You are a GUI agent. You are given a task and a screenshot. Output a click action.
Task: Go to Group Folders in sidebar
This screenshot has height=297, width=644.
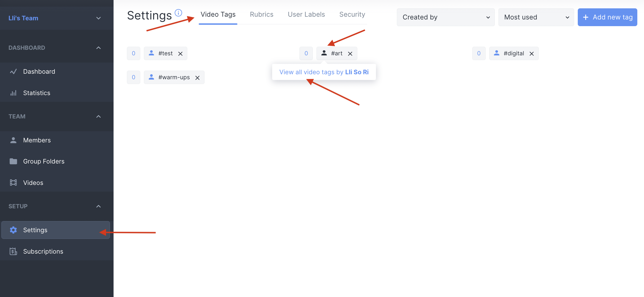[x=44, y=161]
